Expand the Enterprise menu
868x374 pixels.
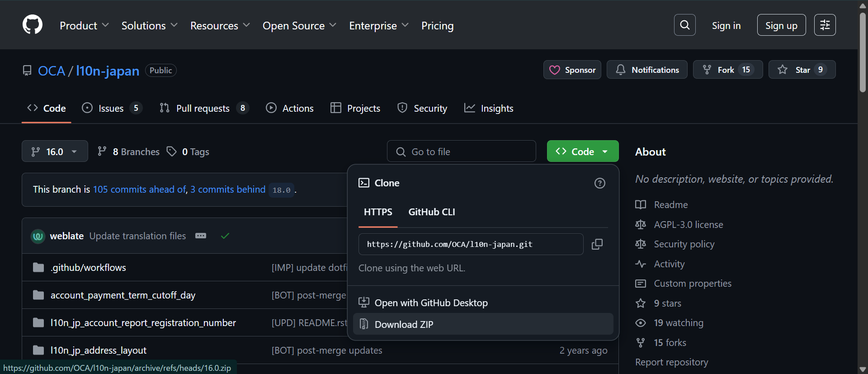[379, 26]
